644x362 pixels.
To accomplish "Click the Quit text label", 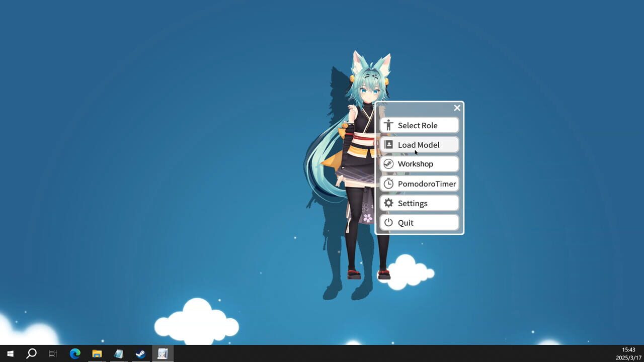I will point(406,223).
